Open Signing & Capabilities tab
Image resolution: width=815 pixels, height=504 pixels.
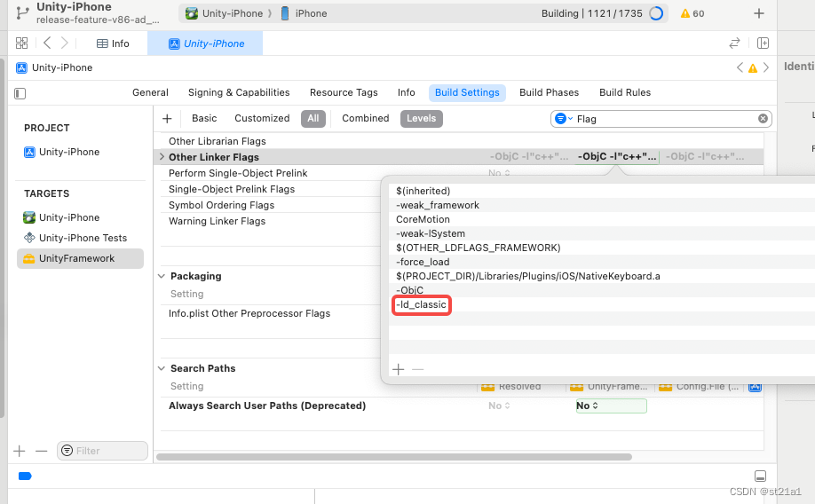pyautogui.click(x=239, y=92)
